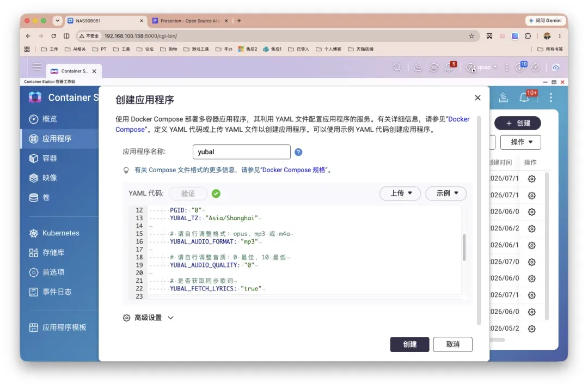
Task: Click the QTS dashboard gauge icon
Action: [536, 67]
